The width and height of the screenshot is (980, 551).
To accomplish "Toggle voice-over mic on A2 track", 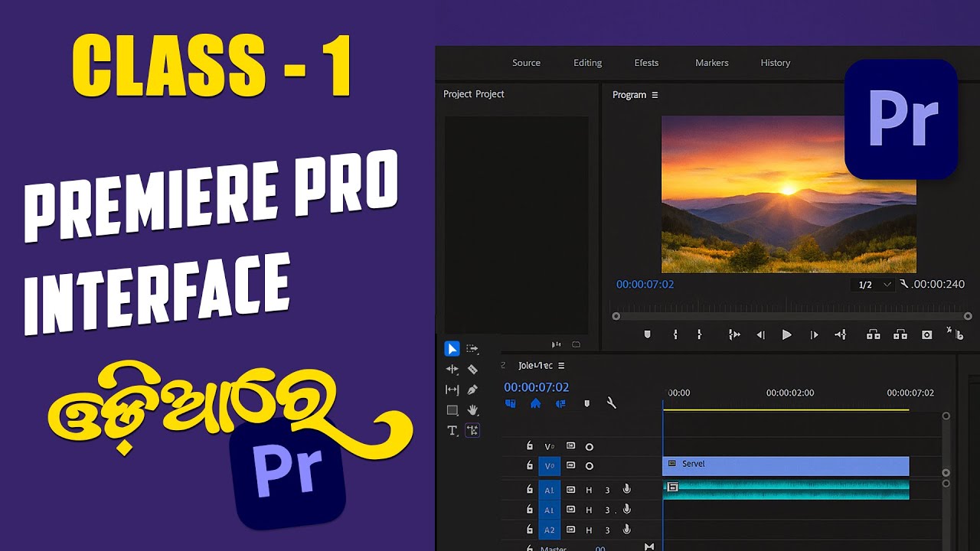I will pyautogui.click(x=627, y=530).
